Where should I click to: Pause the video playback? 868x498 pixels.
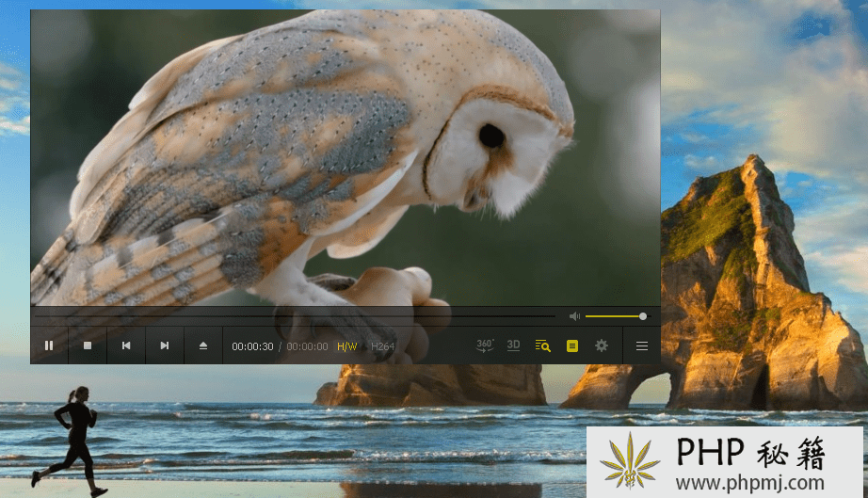49,345
